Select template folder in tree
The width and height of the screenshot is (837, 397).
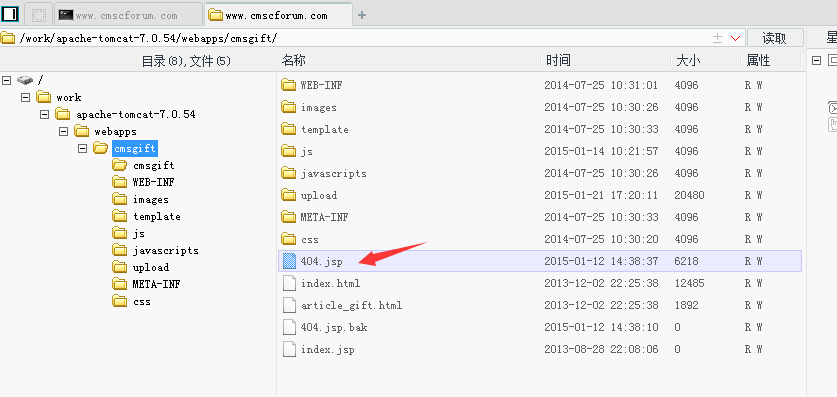156,217
